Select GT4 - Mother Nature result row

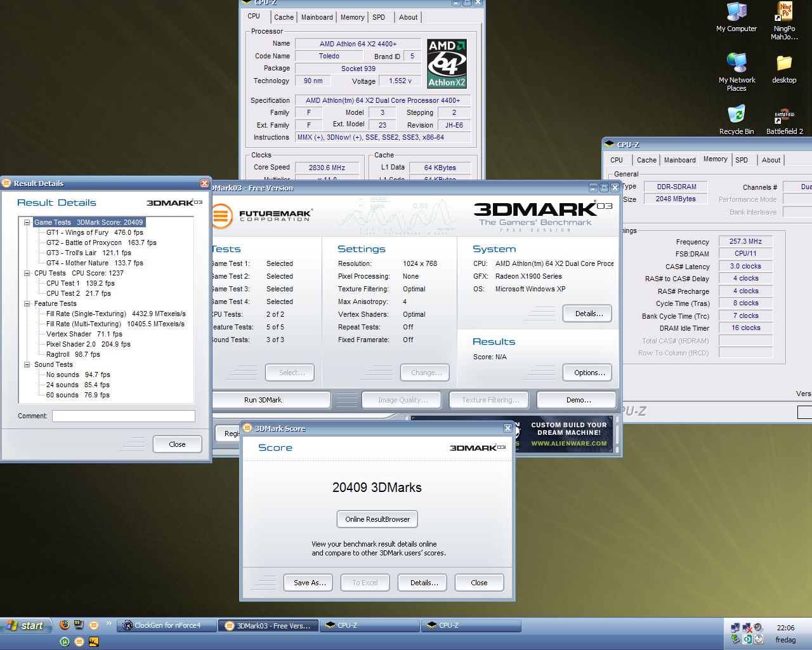point(95,263)
